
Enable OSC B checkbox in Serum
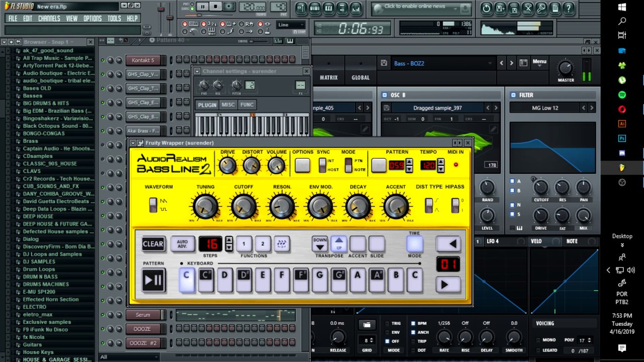click(x=384, y=95)
